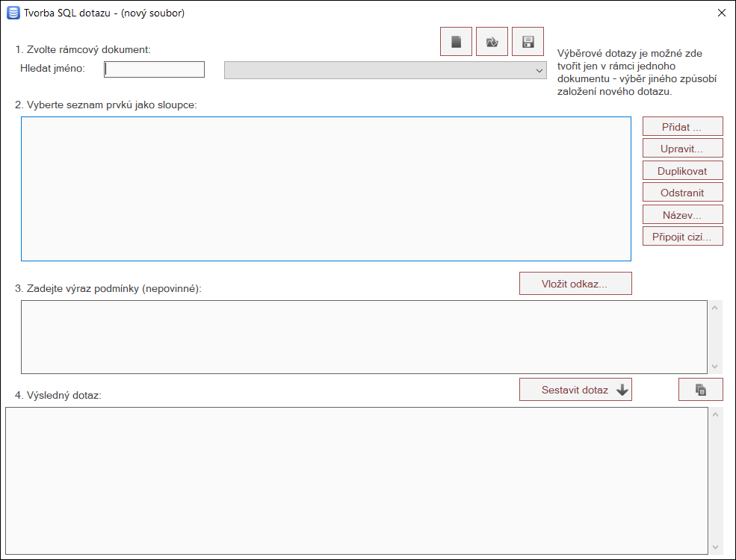This screenshot has height=560, width=736.
Task: Save the current query
Action: 528,41
